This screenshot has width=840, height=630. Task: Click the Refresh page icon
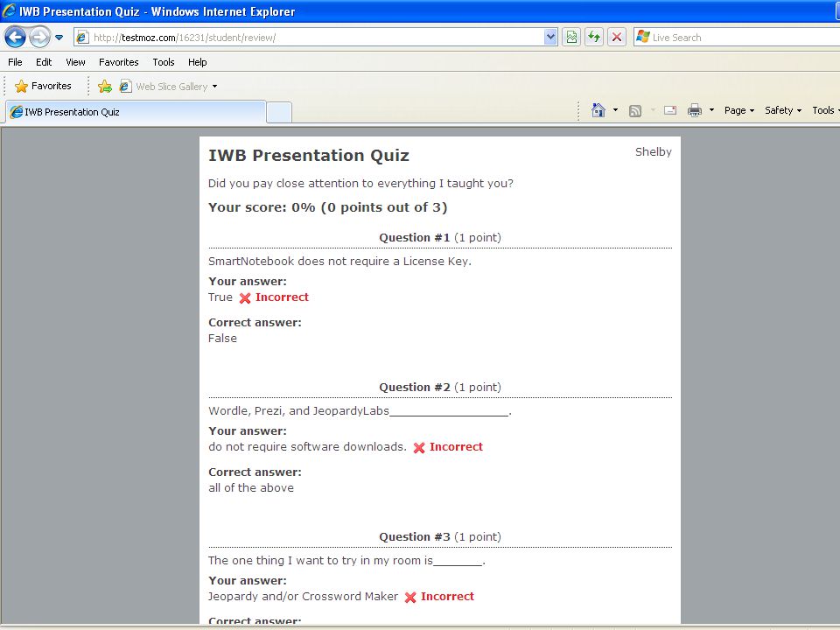[x=594, y=38]
